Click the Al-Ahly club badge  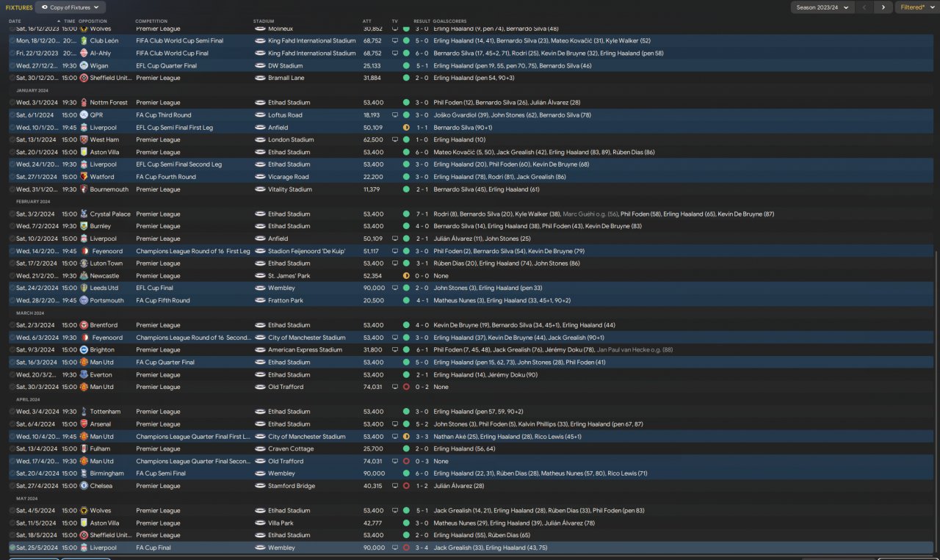(x=84, y=54)
